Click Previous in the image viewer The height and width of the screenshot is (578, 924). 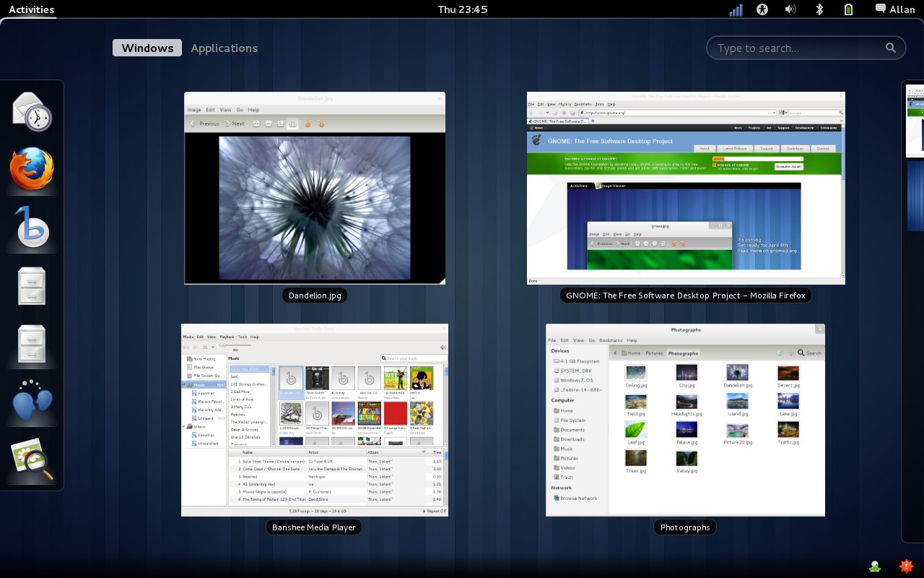tap(206, 124)
